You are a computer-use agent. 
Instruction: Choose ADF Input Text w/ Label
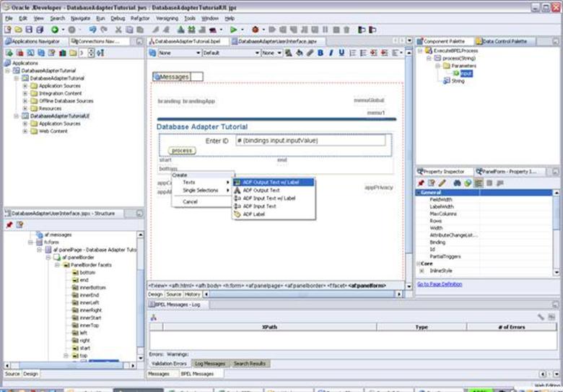click(274, 198)
